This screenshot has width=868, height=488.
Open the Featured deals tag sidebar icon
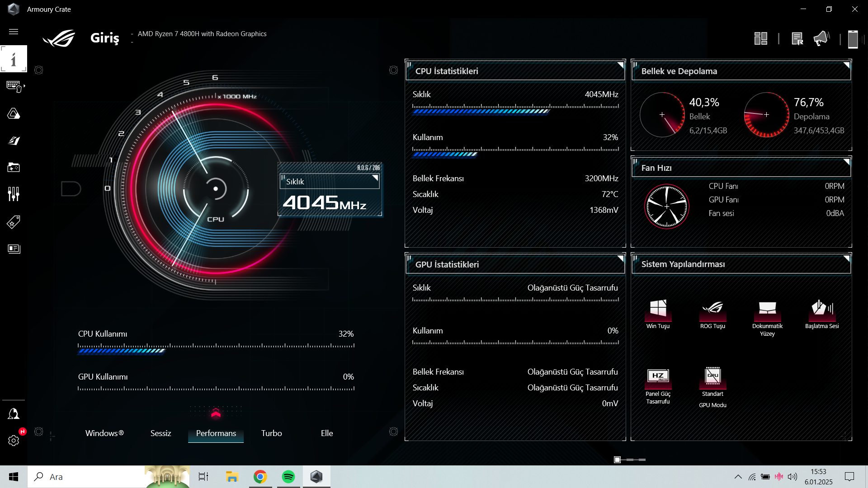click(x=14, y=222)
